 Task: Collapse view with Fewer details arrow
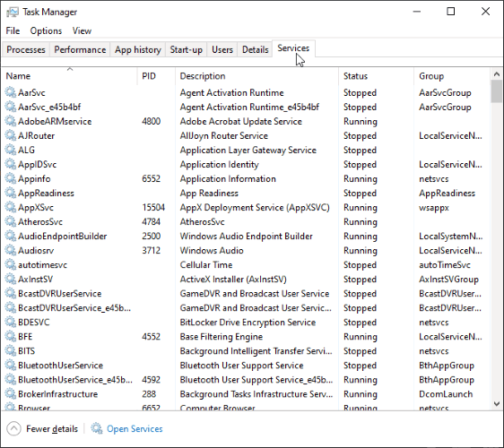tap(13, 428)
